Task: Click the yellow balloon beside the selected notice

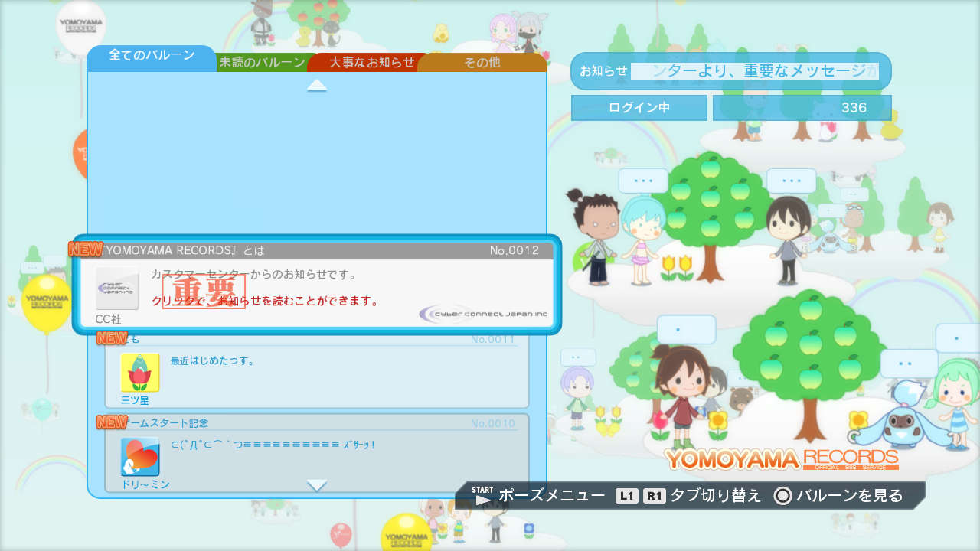Action: tap(47, 302)
